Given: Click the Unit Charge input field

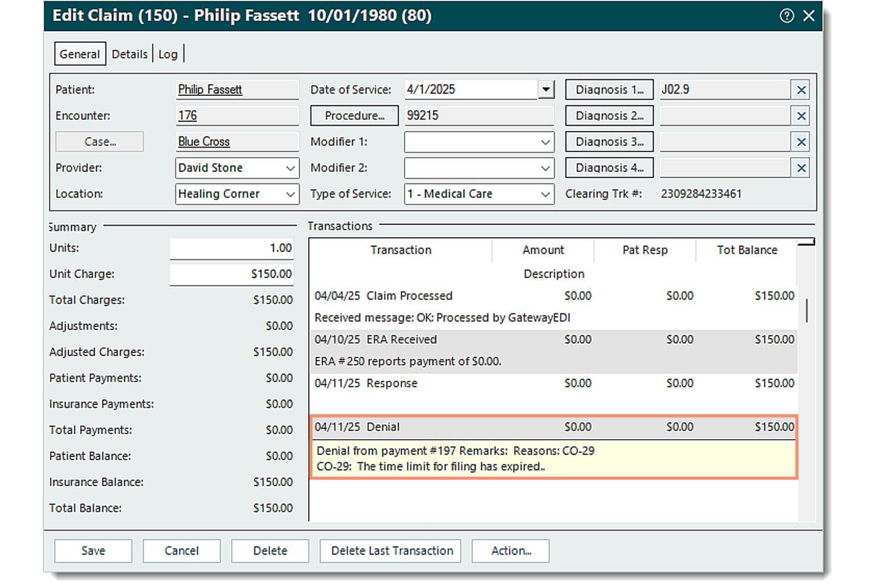Looking at the screenshot, I should point(231,274).
